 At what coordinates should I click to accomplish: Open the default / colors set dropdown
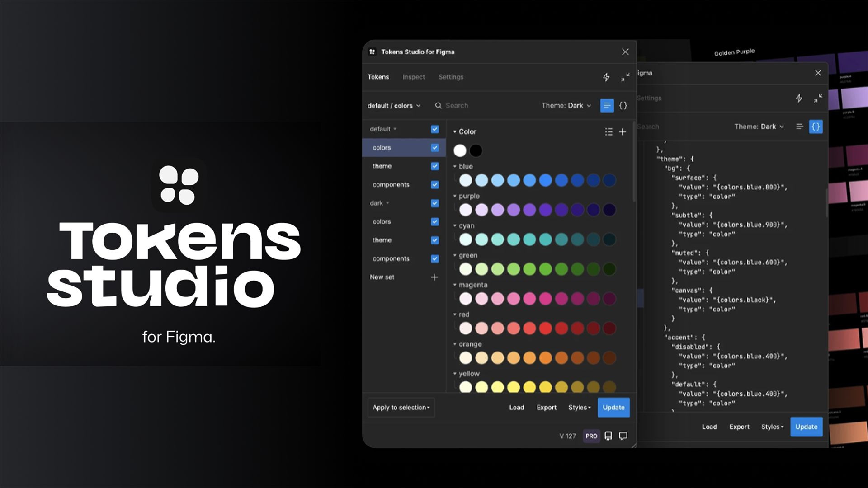coord(394,105)
